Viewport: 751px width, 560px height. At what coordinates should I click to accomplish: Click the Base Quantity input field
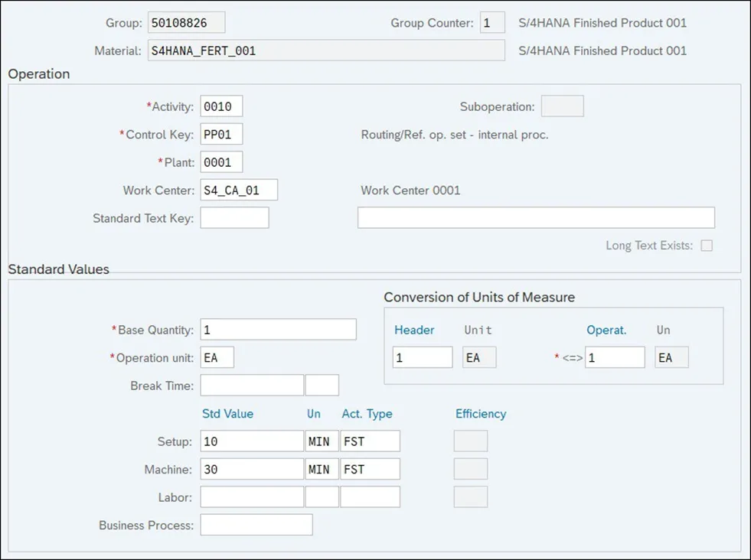pyautogui.click(x=278, y=329)
